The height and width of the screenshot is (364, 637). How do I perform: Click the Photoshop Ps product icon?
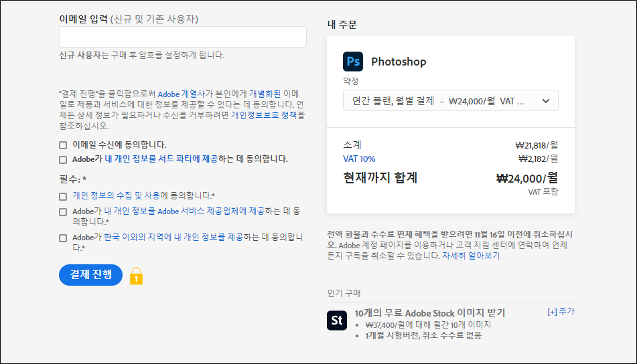click(x=352, y=62)
